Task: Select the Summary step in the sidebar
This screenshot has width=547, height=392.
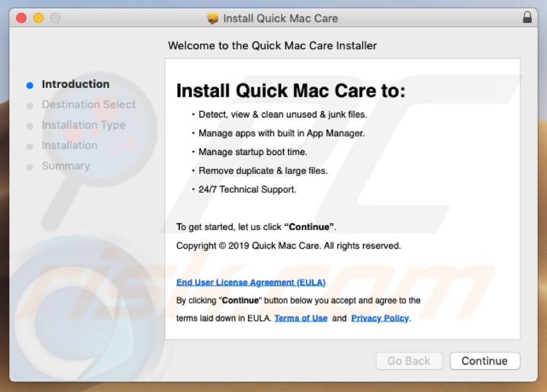Action: tap(66, 166)
